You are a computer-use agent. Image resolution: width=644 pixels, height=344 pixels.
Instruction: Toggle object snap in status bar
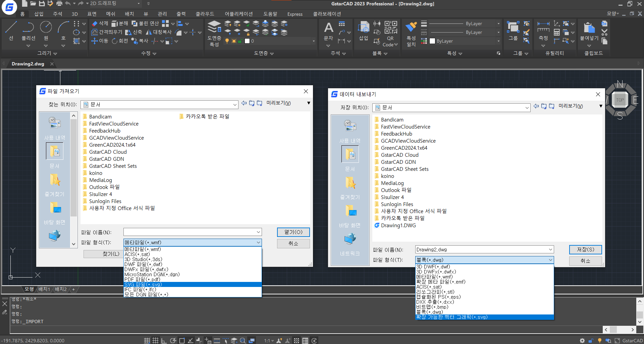coord(182,340)
